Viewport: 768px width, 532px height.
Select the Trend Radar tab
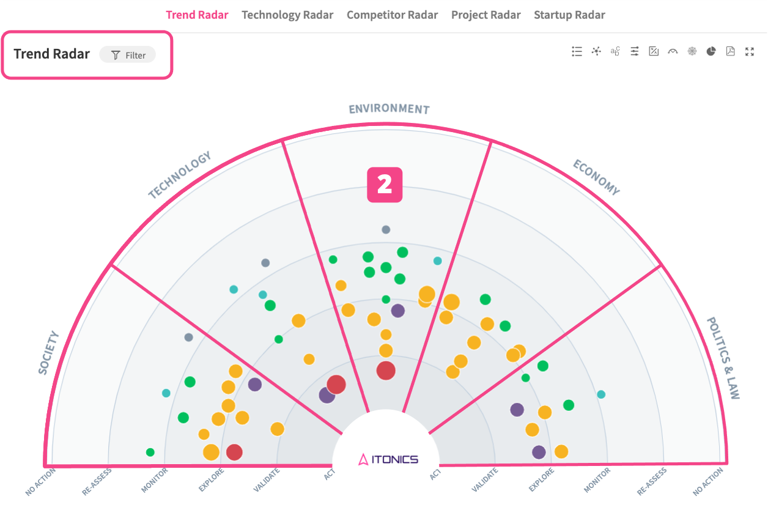point(197,15)
